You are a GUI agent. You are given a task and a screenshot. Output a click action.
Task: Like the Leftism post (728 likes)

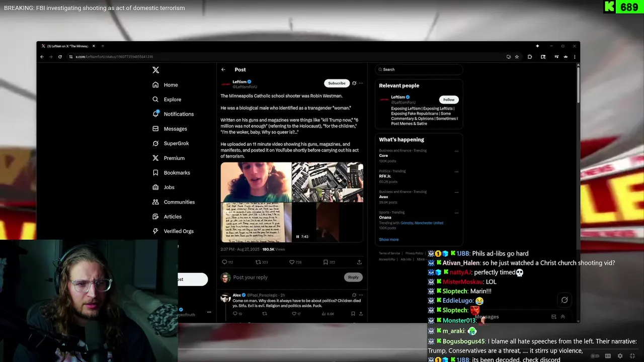tap(292, 262)
